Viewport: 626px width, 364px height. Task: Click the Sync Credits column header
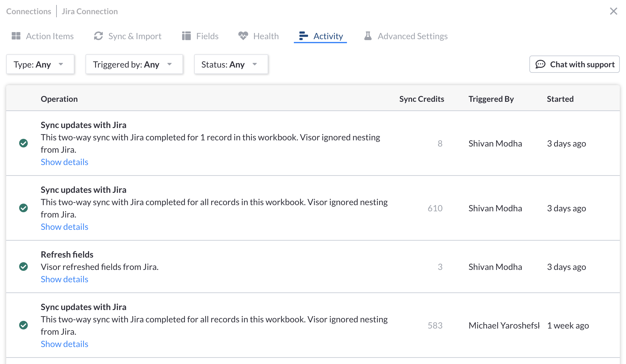422,99
